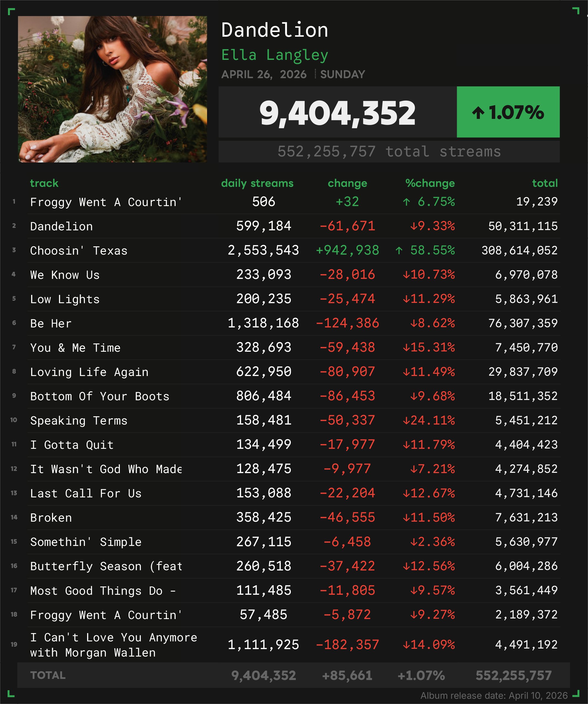Screen dimensions: 588x704
Task: Click down arrow next to 24.11%
Action: [x=406, y=420]
